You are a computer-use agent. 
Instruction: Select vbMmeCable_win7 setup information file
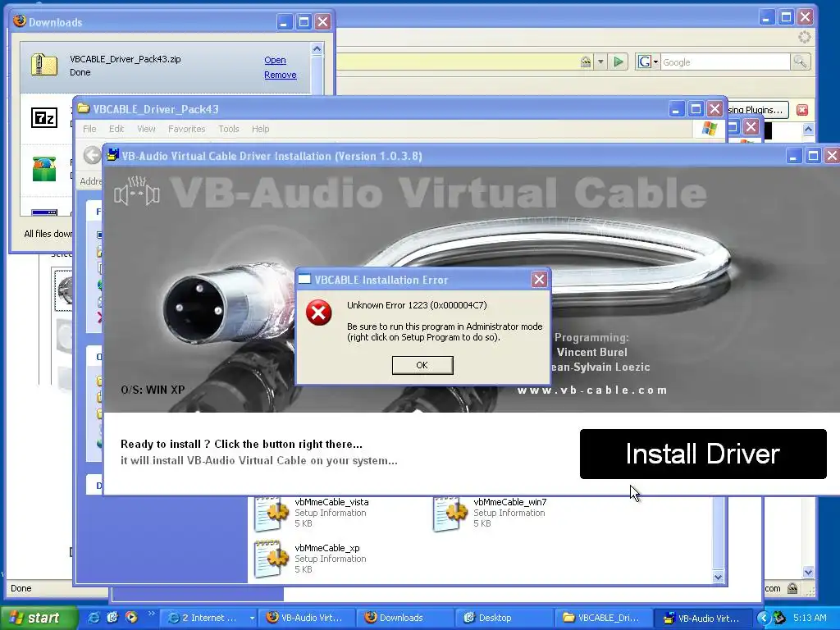[x=491, y=513]
